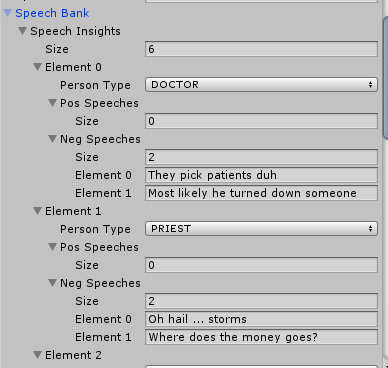Collapse Element 1 foldout triangle
Viewport: 388px width, 368px height.
click(37, 211)
